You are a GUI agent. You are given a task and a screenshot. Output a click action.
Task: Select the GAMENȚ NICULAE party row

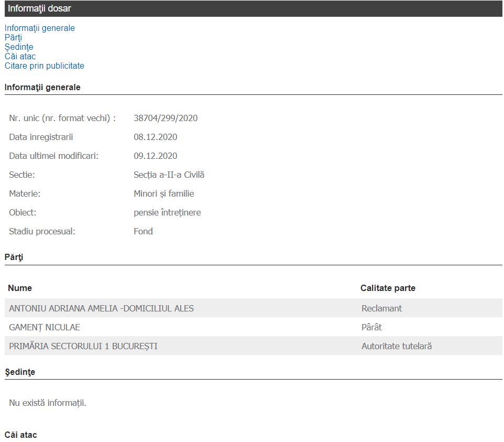click(x=45, y=328)
